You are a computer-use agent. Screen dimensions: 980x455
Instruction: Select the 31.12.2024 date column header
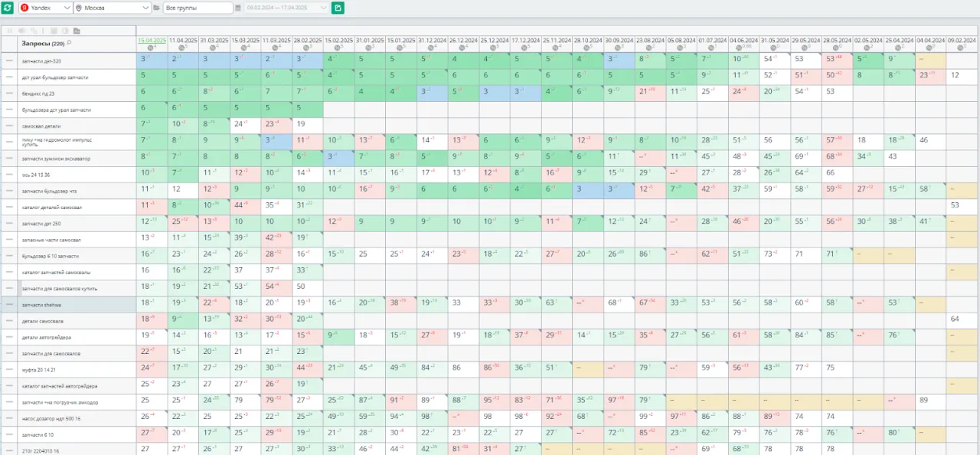point(433,40)
